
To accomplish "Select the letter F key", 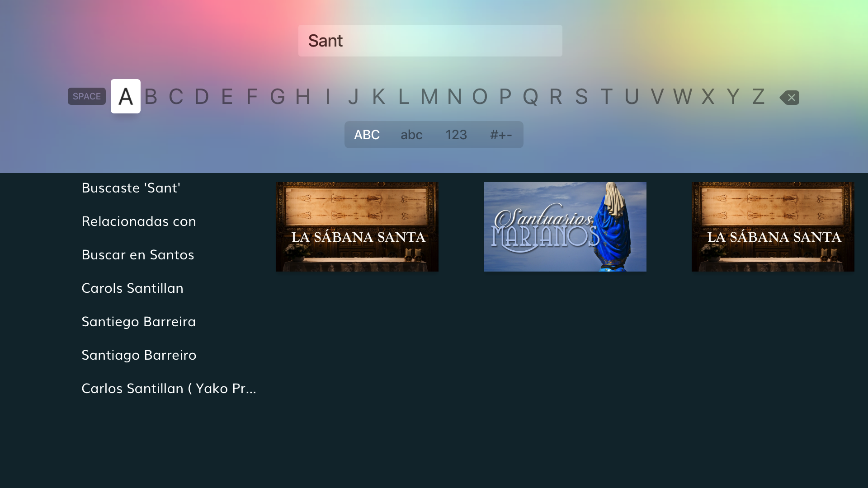I will point(252,96).
